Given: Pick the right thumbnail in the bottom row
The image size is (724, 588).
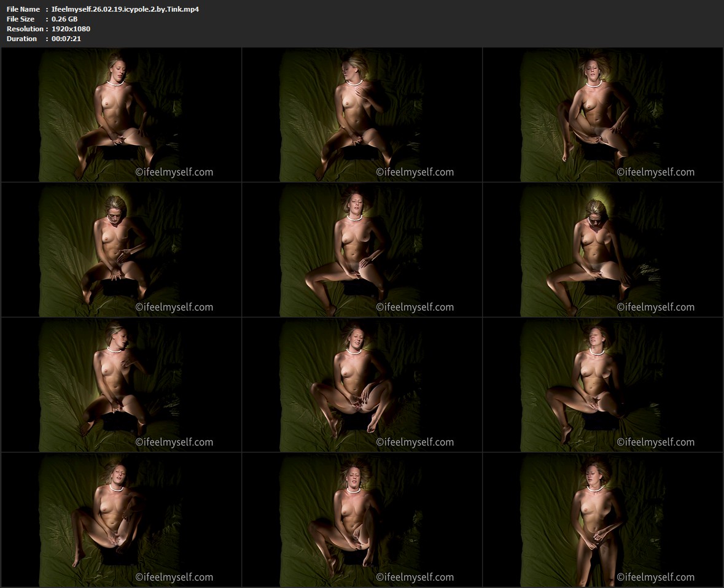Looking at the screenshot, I should pyautogui.click(x=603, y=520).
